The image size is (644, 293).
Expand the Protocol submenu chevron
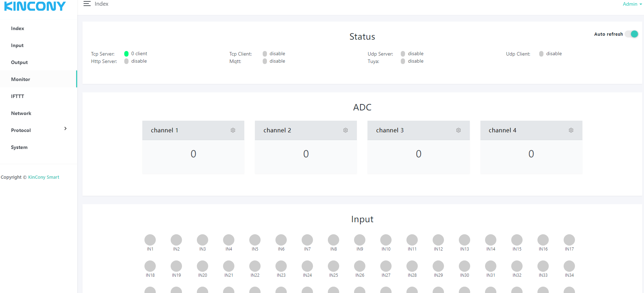65,129
